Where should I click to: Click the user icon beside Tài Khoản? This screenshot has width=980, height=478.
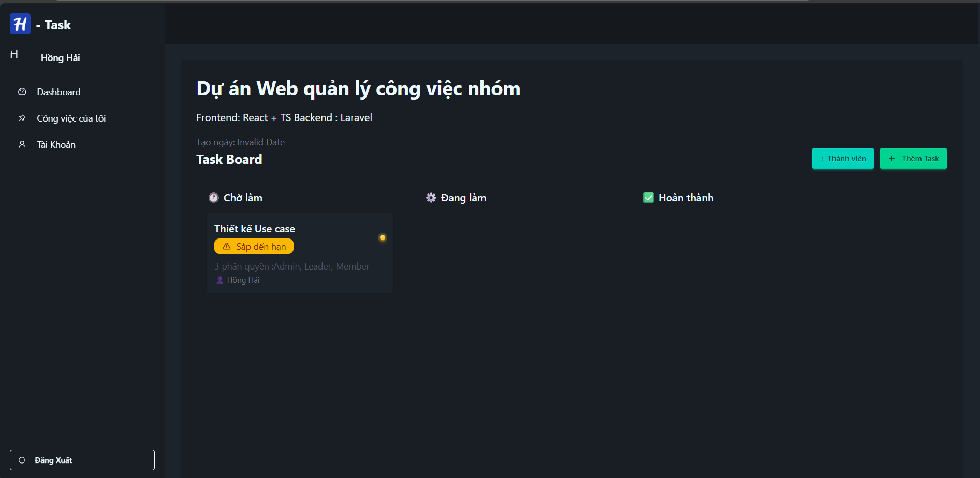tap(22, 145)
